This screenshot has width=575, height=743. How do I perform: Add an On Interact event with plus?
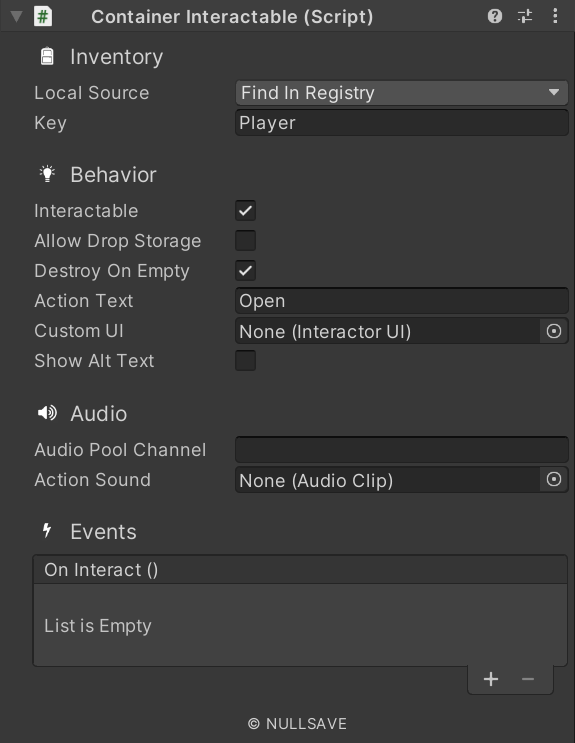tap(491, 680)
